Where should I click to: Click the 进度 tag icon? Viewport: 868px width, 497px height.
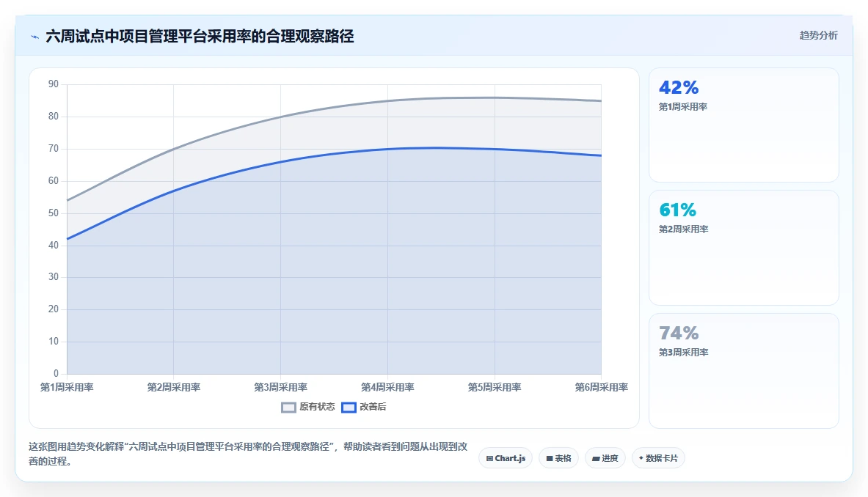(596, 458)
